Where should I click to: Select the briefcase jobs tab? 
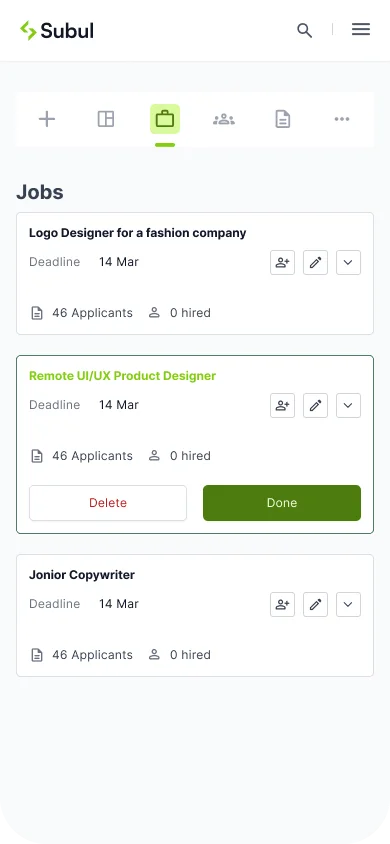(x=165, y=119)
